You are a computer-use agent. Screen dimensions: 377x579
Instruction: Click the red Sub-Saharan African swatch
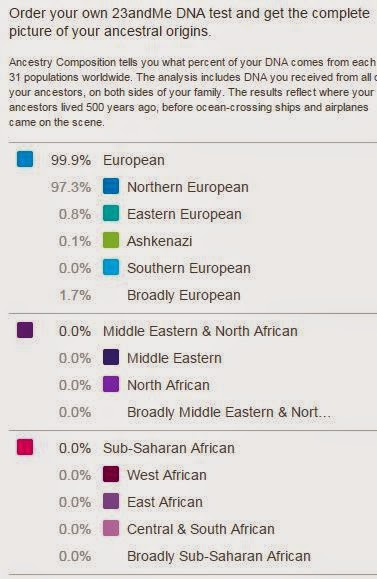click(x=25, y=447)
